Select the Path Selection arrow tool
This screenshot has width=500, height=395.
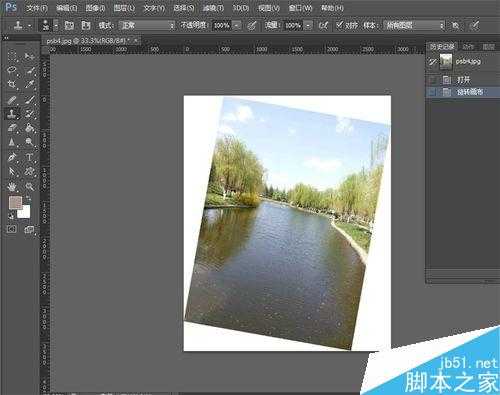coord(12,172)
